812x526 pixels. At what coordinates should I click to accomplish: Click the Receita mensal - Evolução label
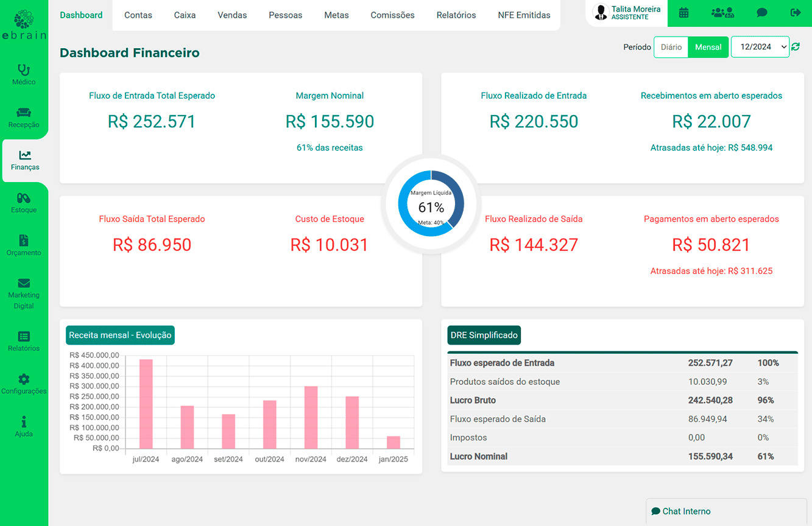coord(120,335)
